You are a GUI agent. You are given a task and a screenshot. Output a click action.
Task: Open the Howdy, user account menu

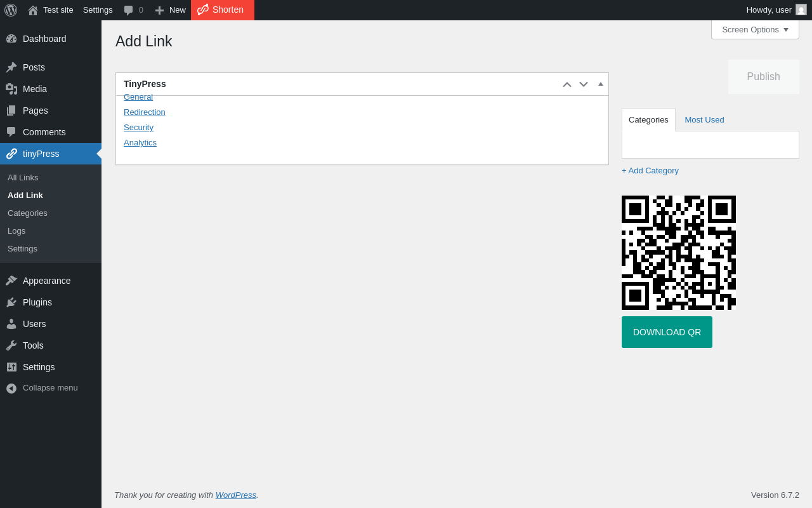(776, 10)
